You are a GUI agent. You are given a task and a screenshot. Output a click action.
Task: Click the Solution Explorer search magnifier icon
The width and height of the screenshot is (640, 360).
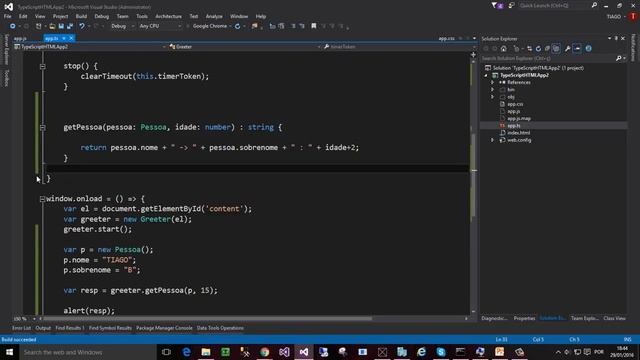pyautogui.click(x=619, y=58)
